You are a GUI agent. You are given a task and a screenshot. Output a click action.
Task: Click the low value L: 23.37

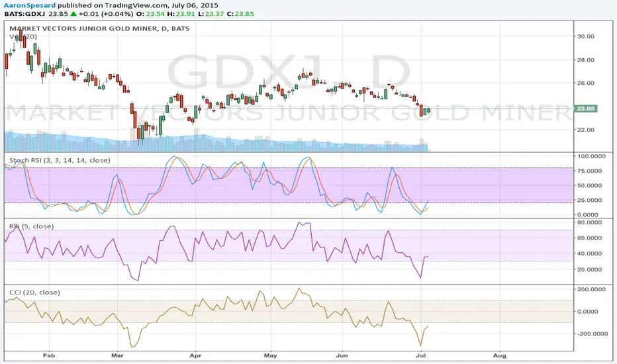coord(211,14)
